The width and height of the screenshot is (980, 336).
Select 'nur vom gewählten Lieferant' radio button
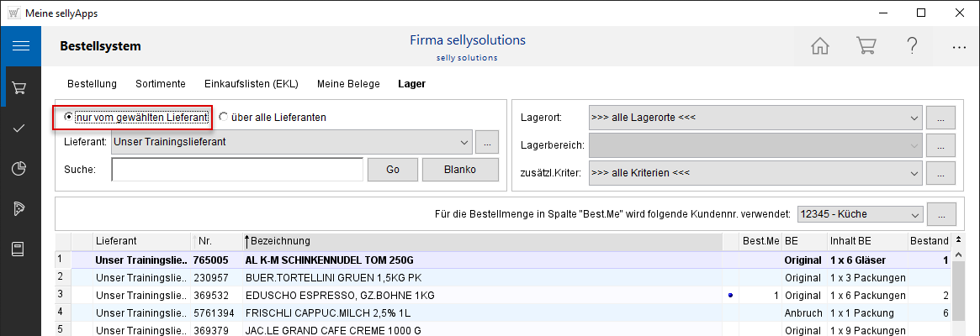point(68,117)
